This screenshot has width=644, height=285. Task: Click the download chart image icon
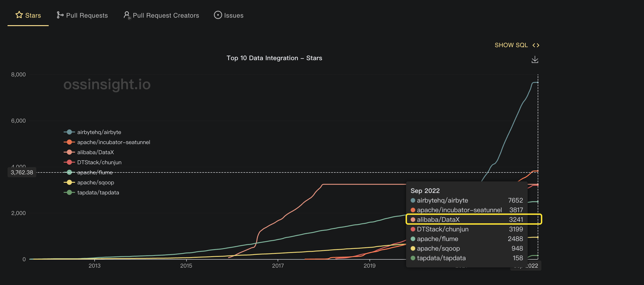pyautogui.click(x=535, y=59)
